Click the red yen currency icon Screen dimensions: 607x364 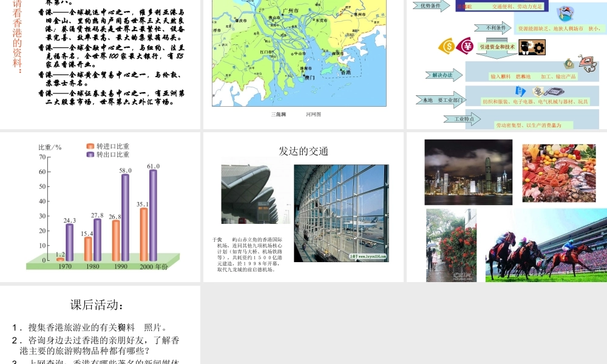tap(465, 46)
